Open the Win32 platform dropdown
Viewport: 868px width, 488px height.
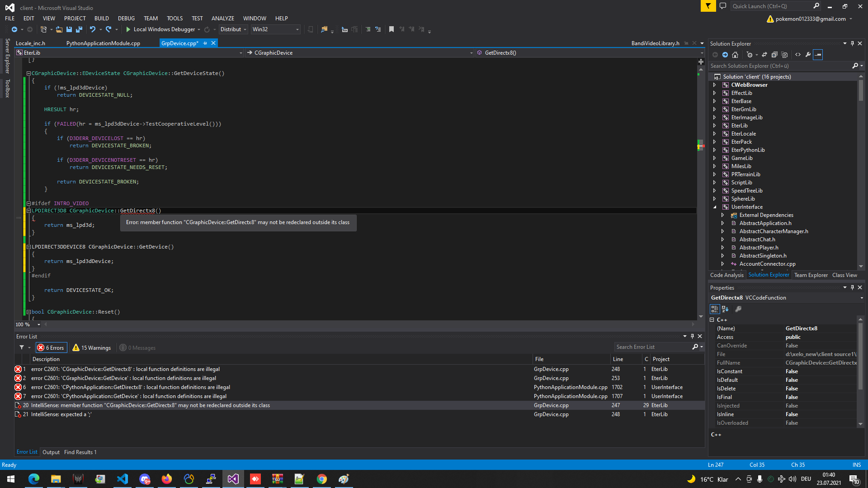296,29
